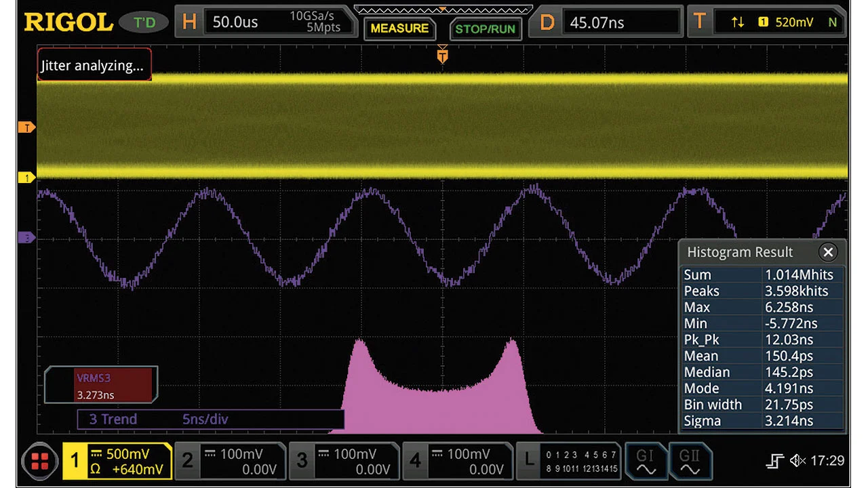Enable channel 4 100mV display
Image resolution: width=868 pixels, height=488 pixels.
[x=458, y=462]
